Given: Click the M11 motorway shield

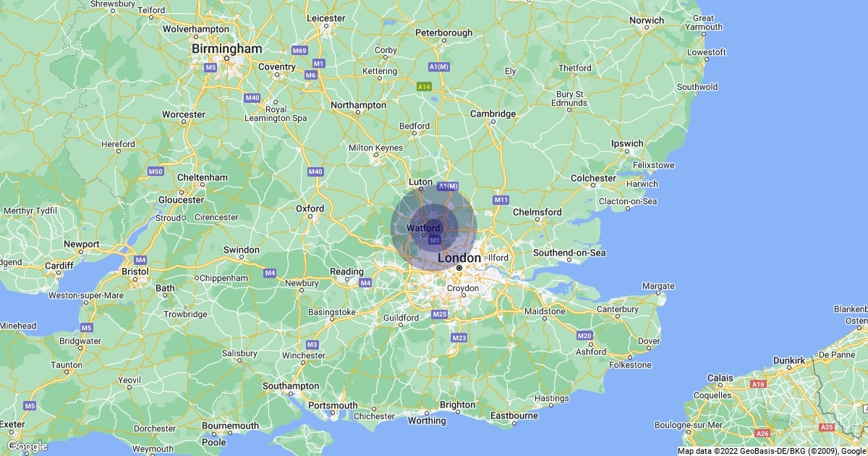Looking at the screenshot, I should 501,200.
